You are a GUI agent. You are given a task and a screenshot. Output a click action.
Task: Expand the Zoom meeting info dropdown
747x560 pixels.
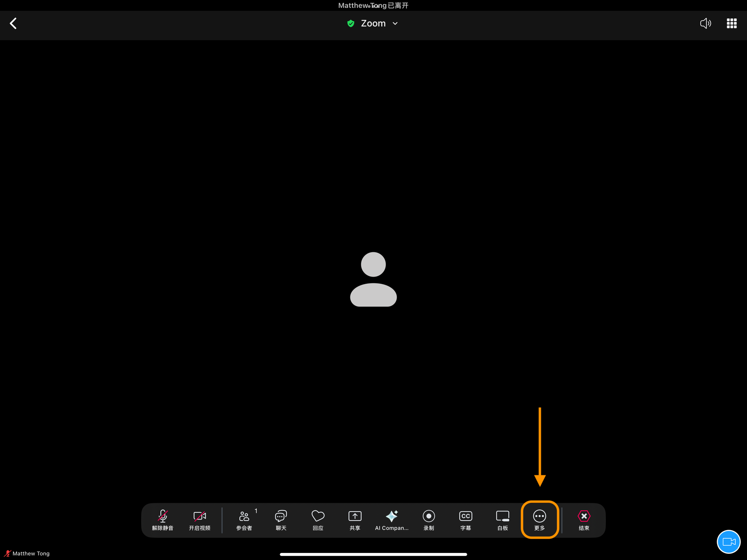coord(395,24)
